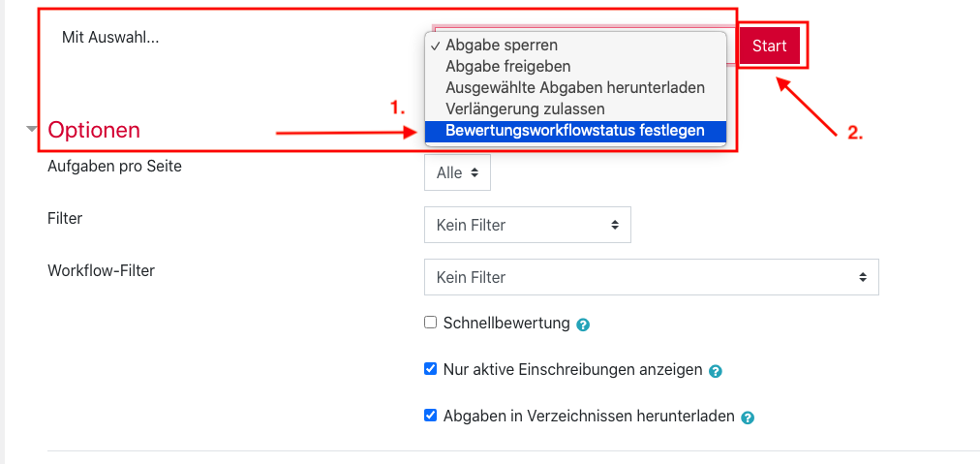This screenshot has width=980, height=464.
Task: Open help for Schnellbewertung
Action: (x=583, y=325)
